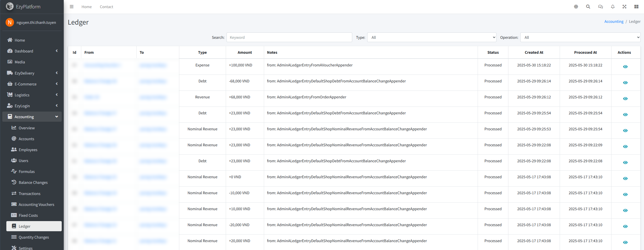Screen dimensions: 644x250
Task: View the Revenue +68,000 VND entry
Action: (625, 99)
